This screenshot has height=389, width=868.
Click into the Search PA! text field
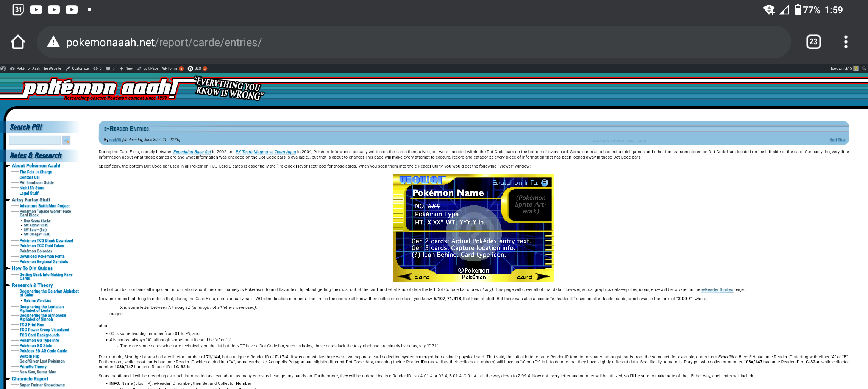click(35, 140)
